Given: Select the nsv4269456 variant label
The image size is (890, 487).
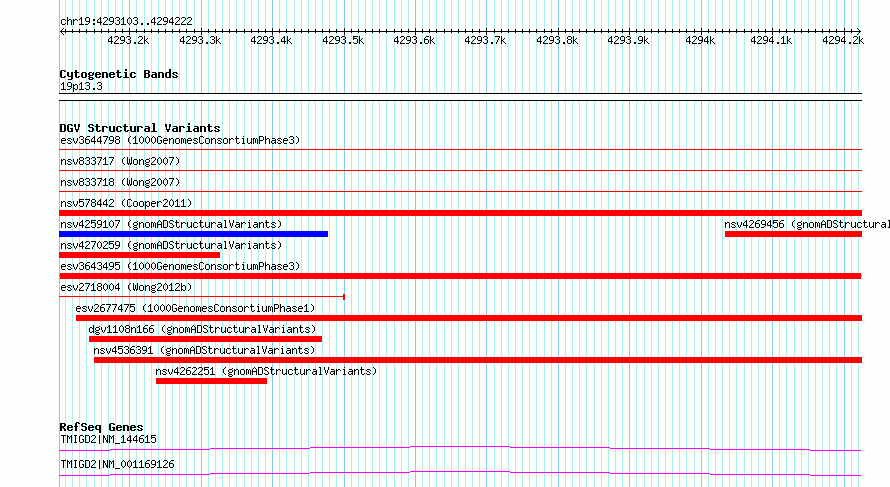Looking at the screenshot, I should (x=807, y=224).
